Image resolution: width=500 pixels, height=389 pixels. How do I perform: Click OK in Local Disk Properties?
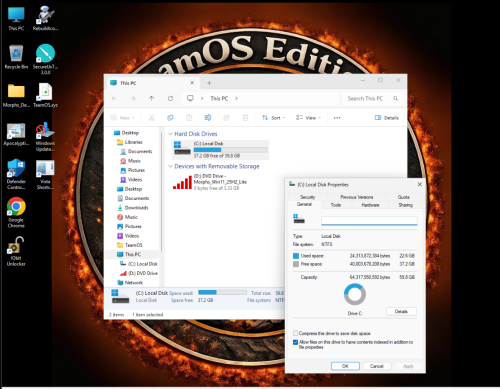345,366
